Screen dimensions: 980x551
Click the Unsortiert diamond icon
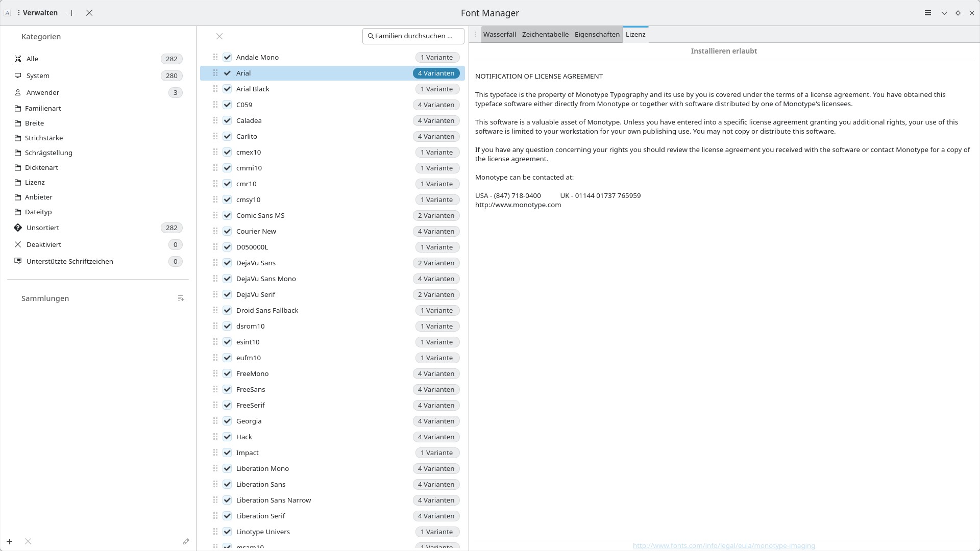click(x=18, y=228)
